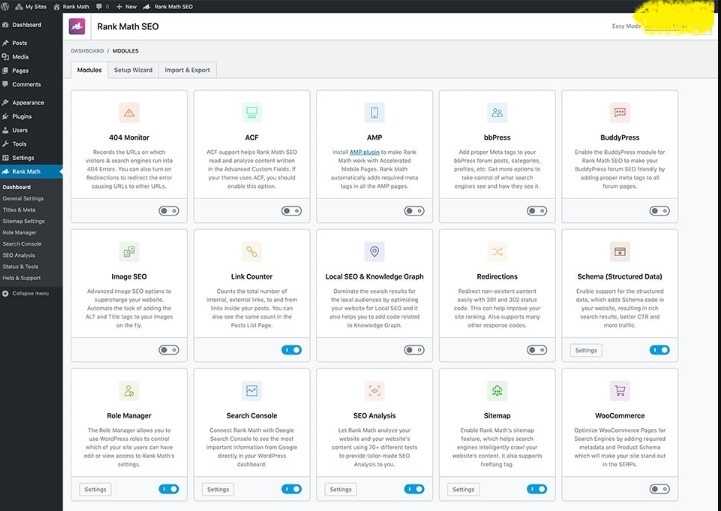Click the Sitemap tree icon

tap(497, 391)
